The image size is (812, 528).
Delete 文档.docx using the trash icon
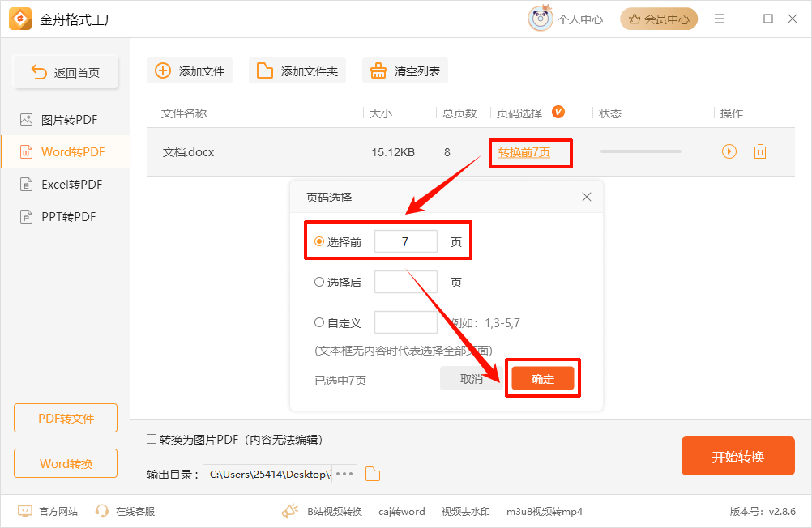click(x=760, y=151)
